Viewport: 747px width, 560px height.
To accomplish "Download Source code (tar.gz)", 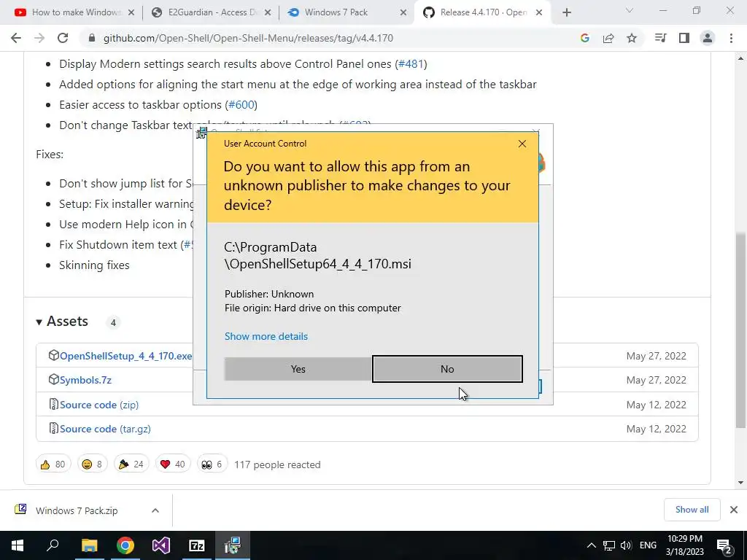I will (x=105, y=429).
